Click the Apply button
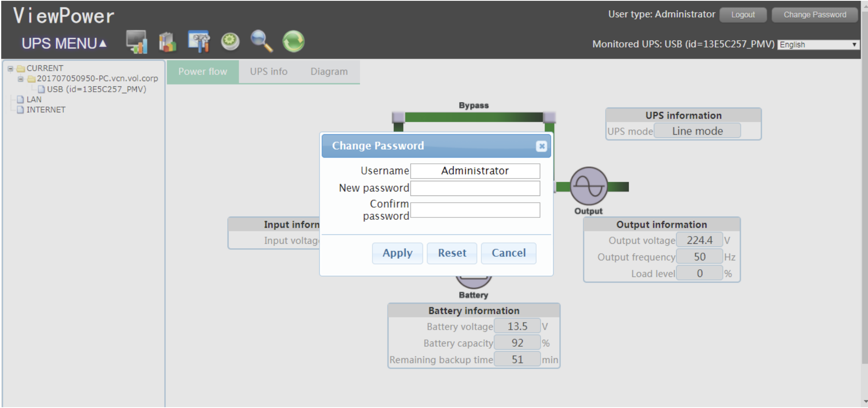 [x=397, y=253]
